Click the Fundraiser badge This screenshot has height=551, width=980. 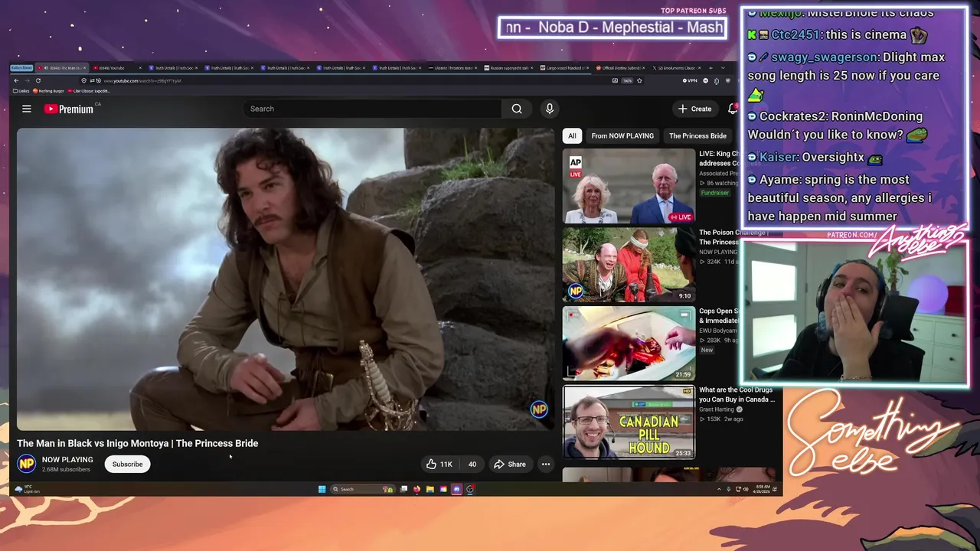(x=715, y=193)
